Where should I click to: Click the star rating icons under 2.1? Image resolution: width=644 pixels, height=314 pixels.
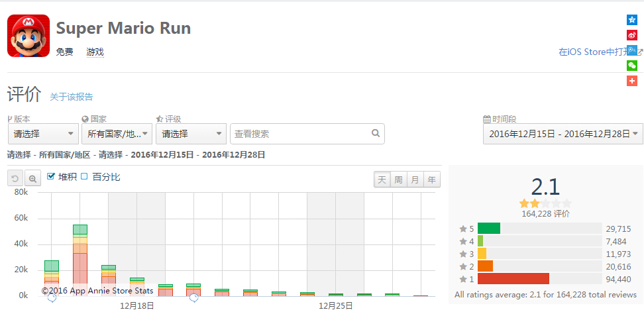click(545, 203)
